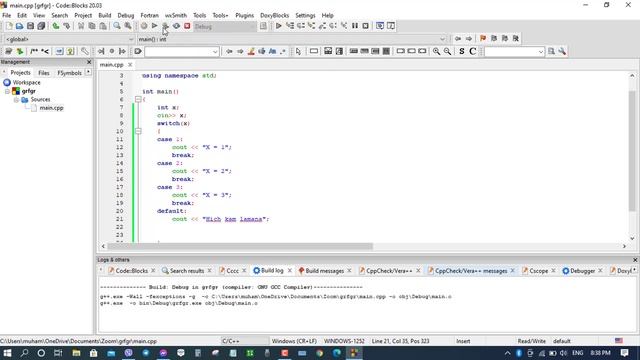Image resolution: width=640 pixels, height=360 pixels.
Task: Switch to the FSymbols tab
Action: tap(69, 73)
